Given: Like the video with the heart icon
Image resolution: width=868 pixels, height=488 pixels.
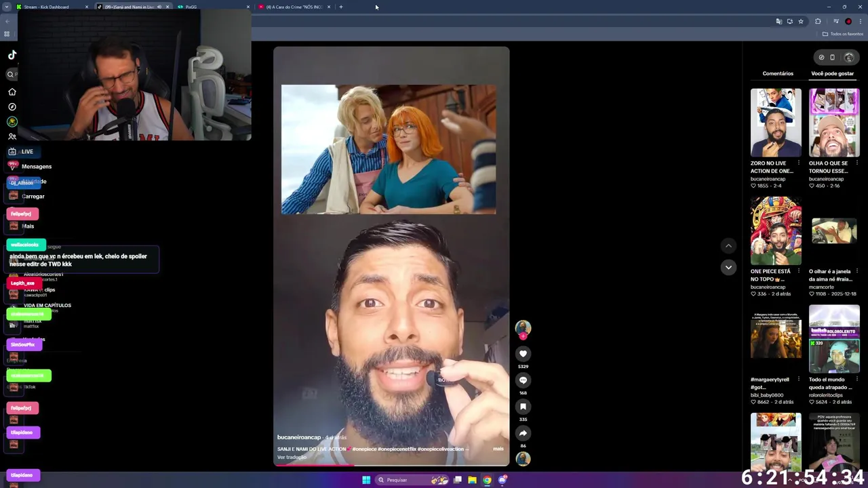Looking at the screenshot, I should [523, 354].
